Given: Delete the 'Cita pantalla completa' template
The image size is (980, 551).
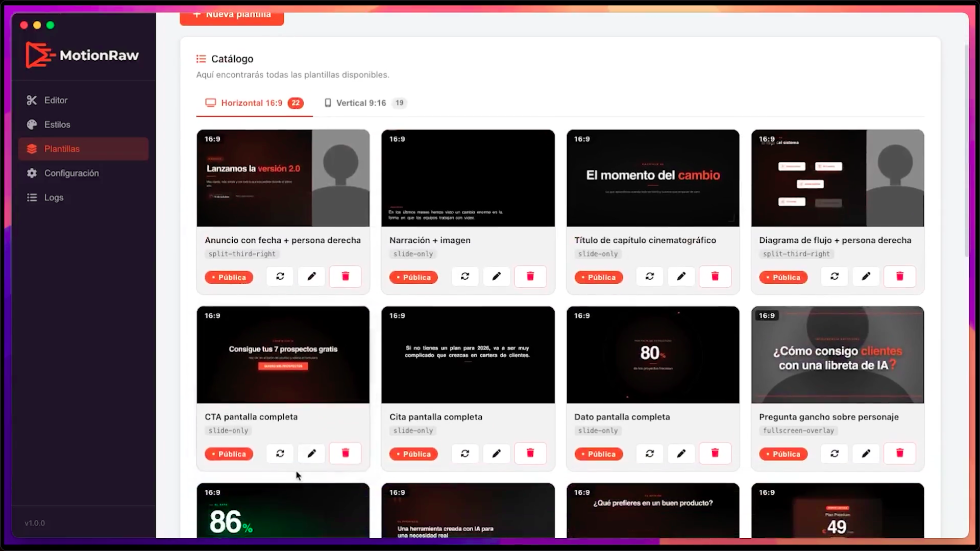Looking at the screenshot, I should (x=530, y=453).
